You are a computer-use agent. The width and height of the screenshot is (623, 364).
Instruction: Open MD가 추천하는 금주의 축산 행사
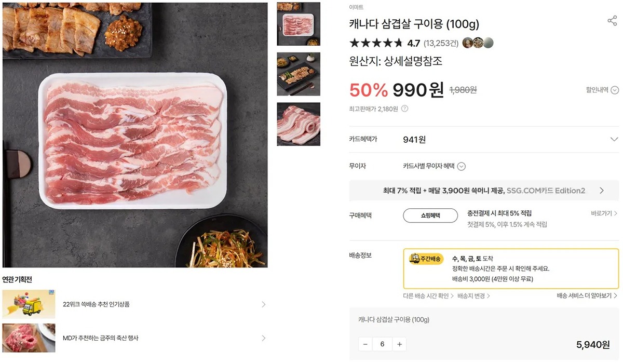pos(100,338)
